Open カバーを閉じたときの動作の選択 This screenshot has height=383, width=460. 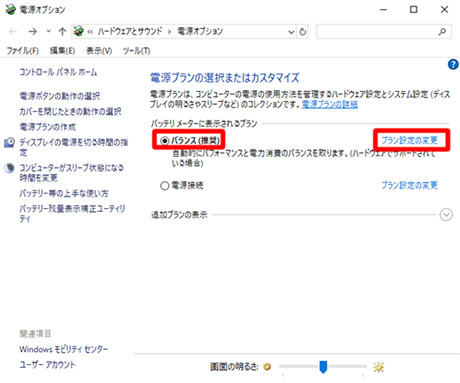pyautogui.click(x=70, y=112)
